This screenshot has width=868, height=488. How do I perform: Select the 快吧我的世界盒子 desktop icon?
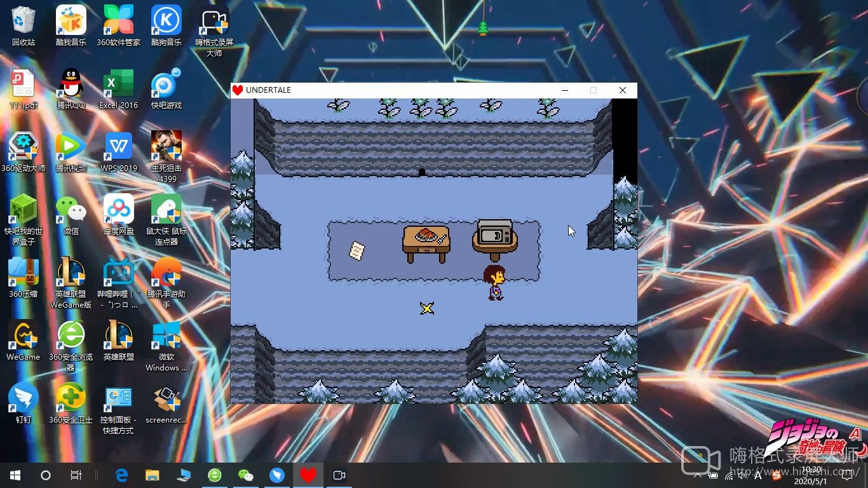click(x=24, y=220)
